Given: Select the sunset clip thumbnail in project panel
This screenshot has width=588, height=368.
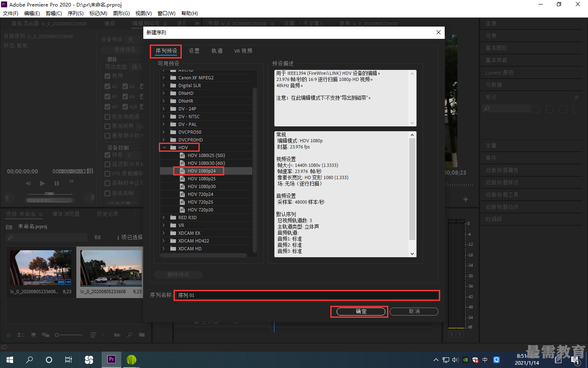Looking at the screenshot, I should pyautogui.click(x=41, y=267).
